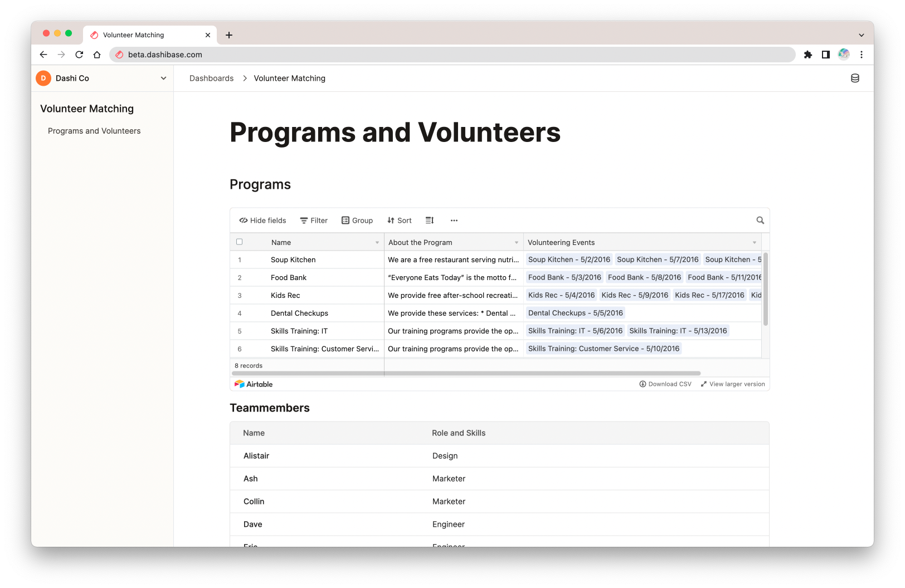Click Hide fields in Airtable toolbar

pos(262,220)
